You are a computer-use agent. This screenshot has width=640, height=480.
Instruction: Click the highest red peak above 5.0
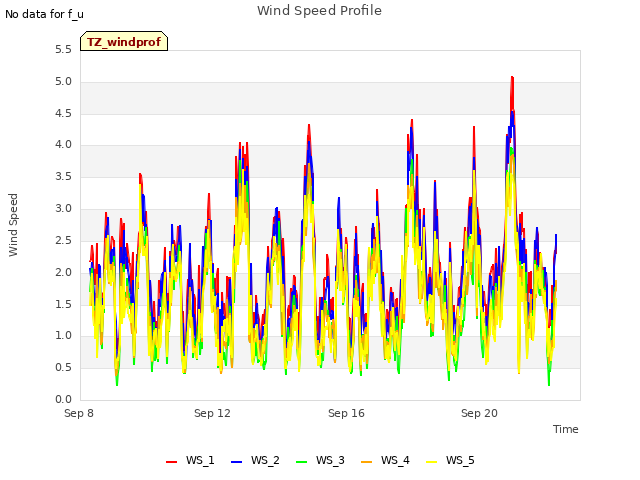pyautogui.click(x=512, y=78)
